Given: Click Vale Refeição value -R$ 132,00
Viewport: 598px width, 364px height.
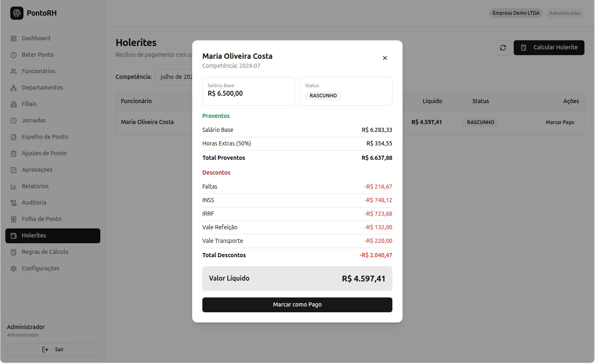Looking at the screenshot, I should pyautogui.click(x=378, y=227).
